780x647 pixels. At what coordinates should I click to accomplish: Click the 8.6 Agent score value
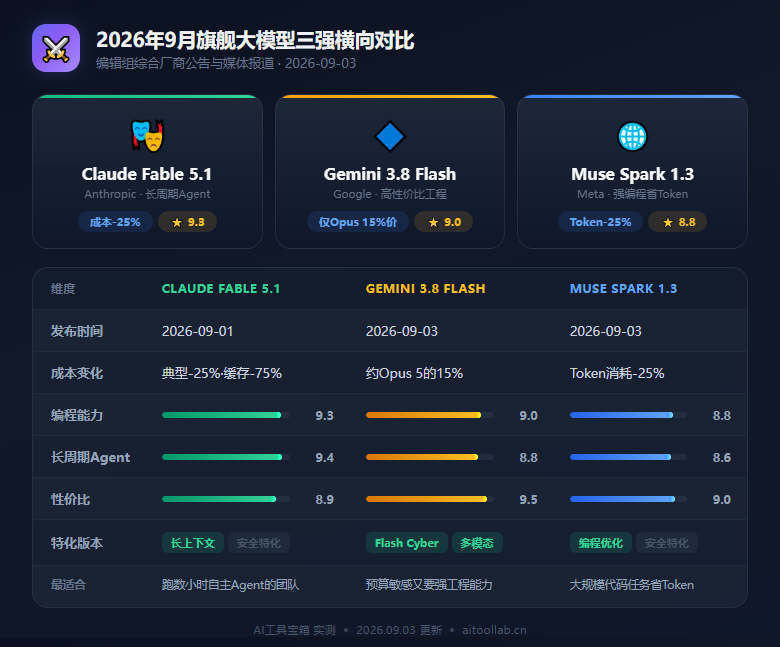[x=721, y=458]
